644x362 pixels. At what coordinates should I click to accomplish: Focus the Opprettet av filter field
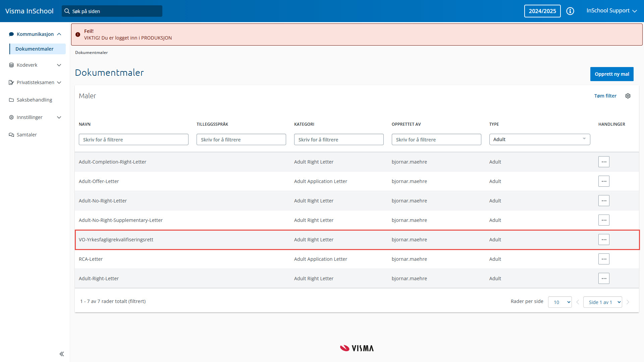(x=436, y=139)
